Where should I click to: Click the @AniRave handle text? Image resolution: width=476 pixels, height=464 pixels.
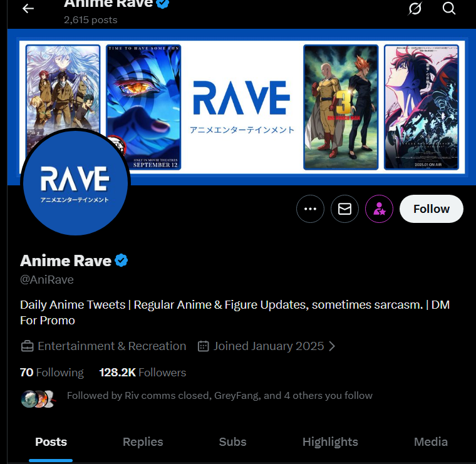pos(47,279)
